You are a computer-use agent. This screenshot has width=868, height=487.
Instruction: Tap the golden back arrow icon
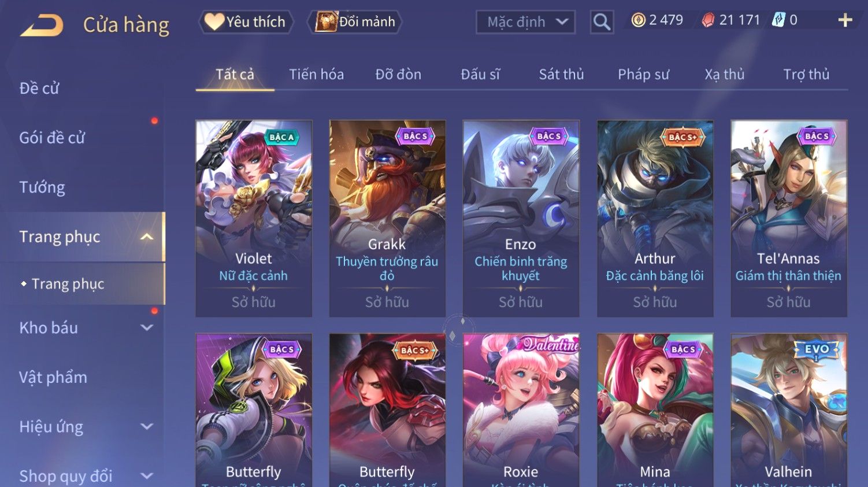tap(42, 25)
